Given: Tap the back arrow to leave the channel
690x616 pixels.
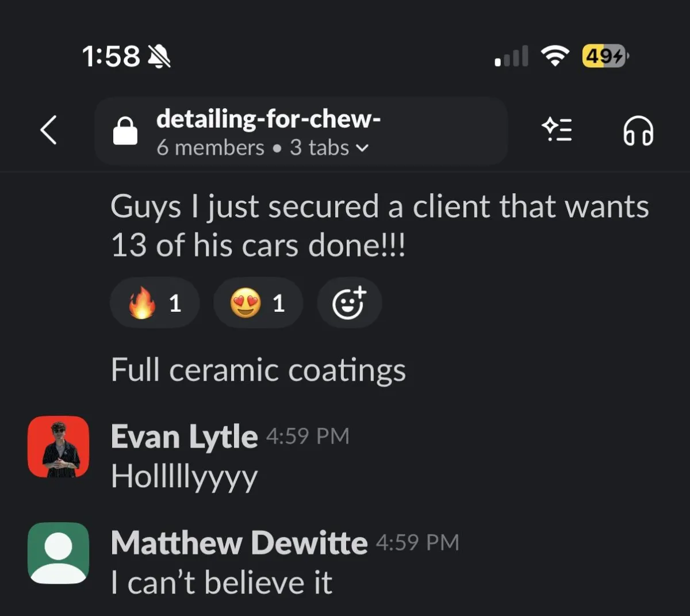Looking at the screenshot, I should pos(49,131).
